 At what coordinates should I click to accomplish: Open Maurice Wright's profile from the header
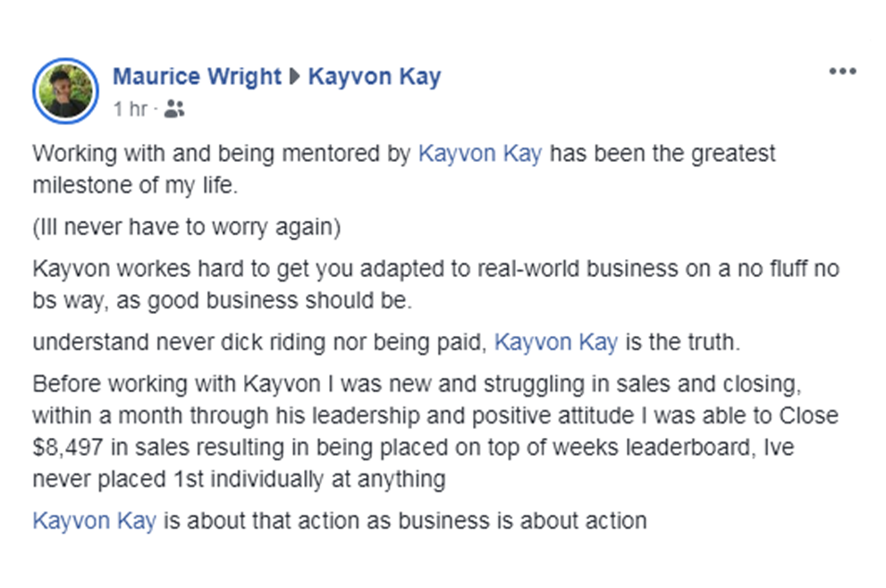197,78
